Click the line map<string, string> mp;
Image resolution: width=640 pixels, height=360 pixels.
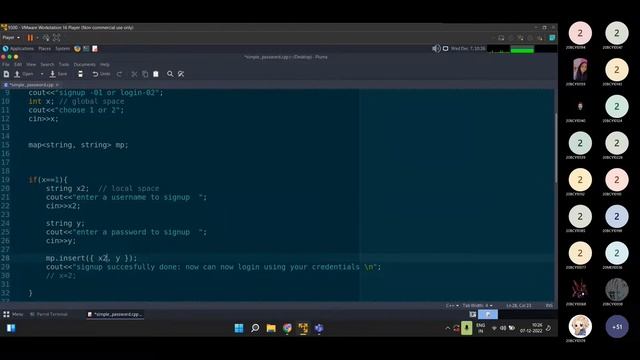[x=78, y=145]
